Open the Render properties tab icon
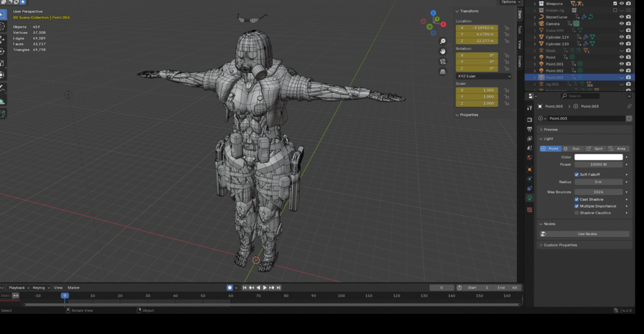Image resolution: width=644 pixels, height=334 pixels. [530, 120]
